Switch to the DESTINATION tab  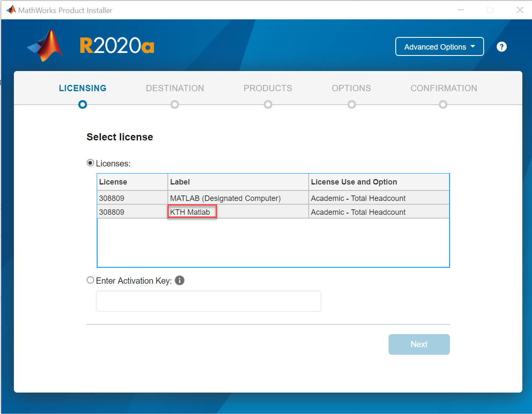[x=175, y=88]
